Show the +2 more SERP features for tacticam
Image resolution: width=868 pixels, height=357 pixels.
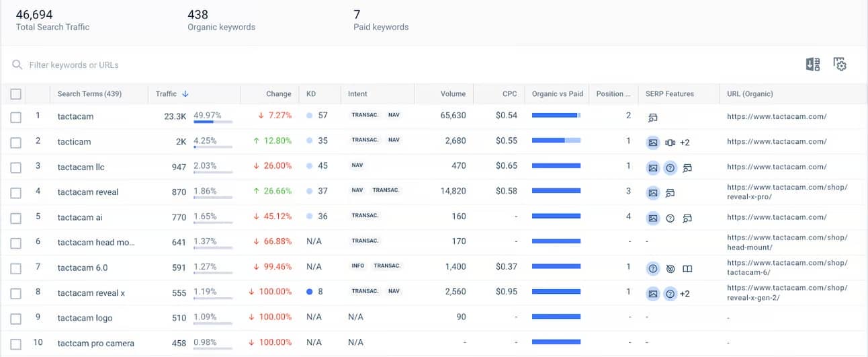(685, 142)
